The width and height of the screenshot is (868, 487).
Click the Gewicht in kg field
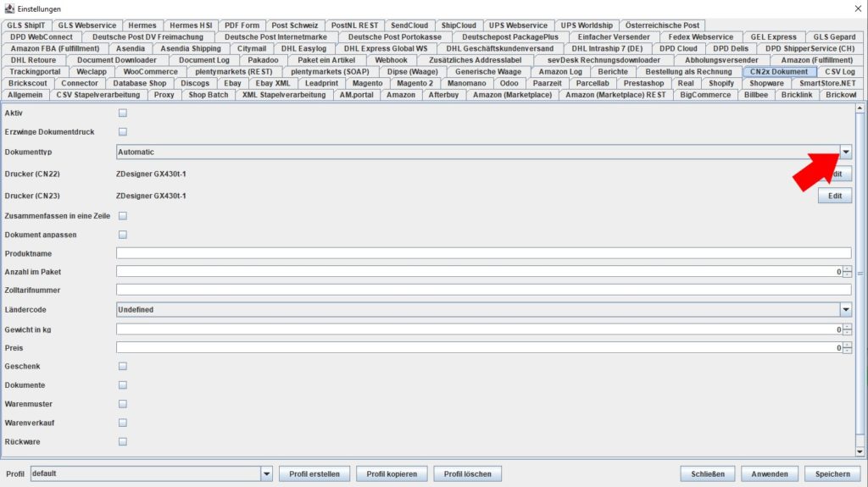tap(480, 329)
